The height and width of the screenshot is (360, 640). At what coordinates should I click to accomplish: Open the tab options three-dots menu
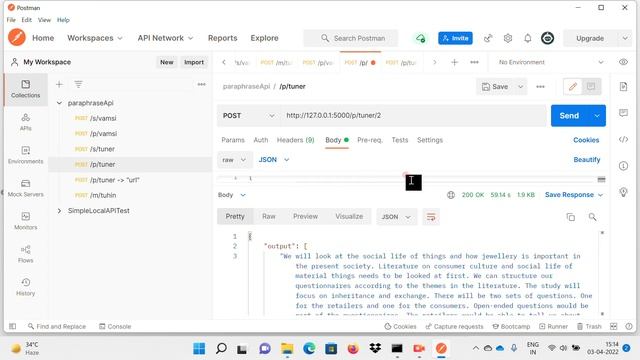(474, 62)
